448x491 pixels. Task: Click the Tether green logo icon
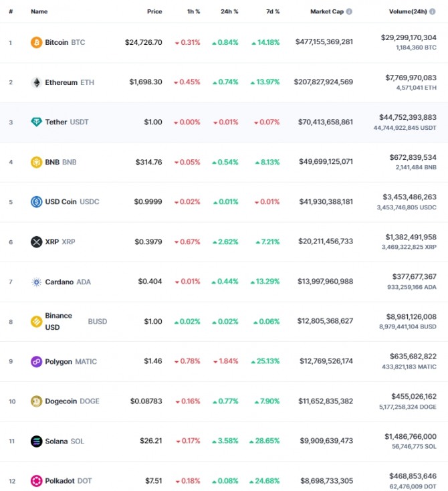coord(36,122)
